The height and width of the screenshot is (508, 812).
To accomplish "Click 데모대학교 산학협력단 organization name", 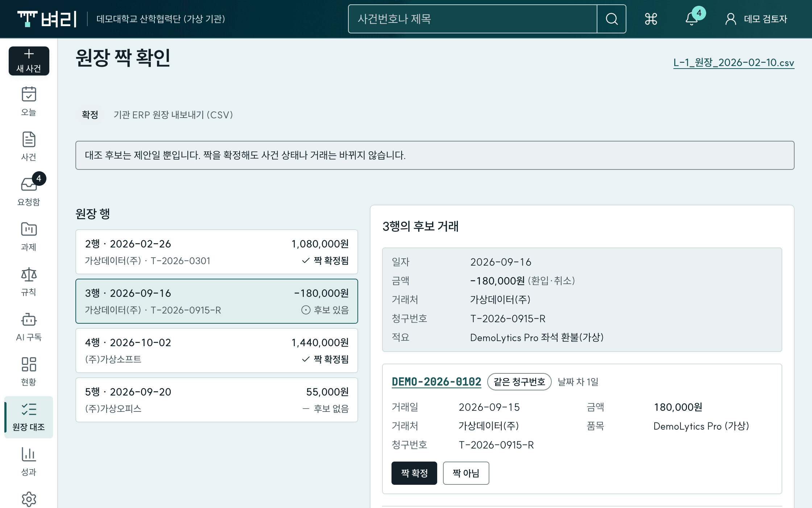I will point(161,19).
